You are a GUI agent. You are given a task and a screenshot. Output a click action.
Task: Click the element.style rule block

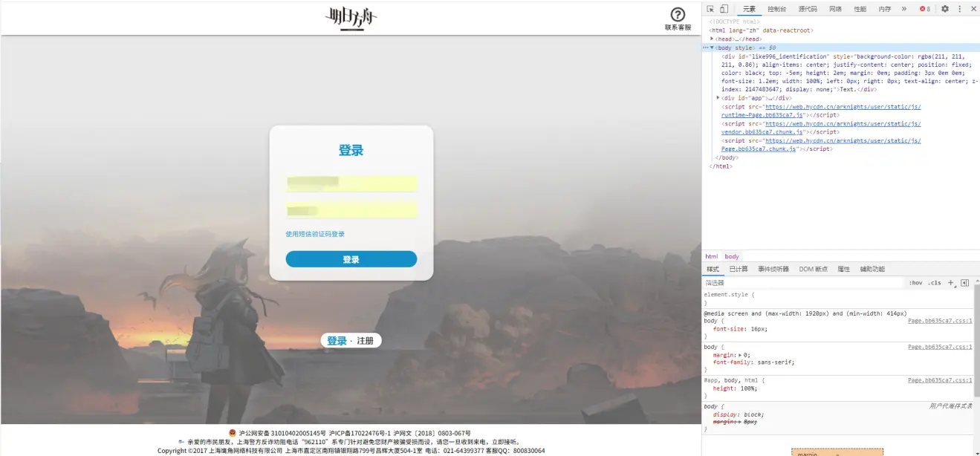tap(838, 299)
